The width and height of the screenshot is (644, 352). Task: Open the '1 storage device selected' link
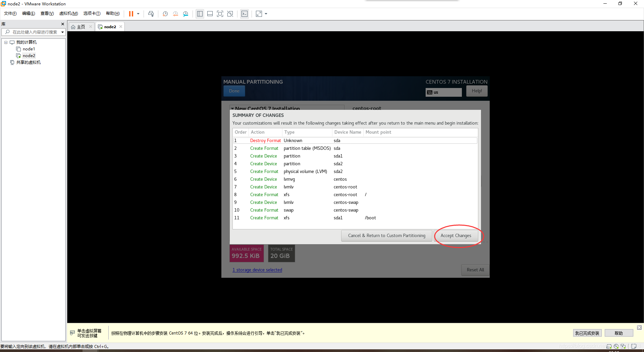(257, 270)
